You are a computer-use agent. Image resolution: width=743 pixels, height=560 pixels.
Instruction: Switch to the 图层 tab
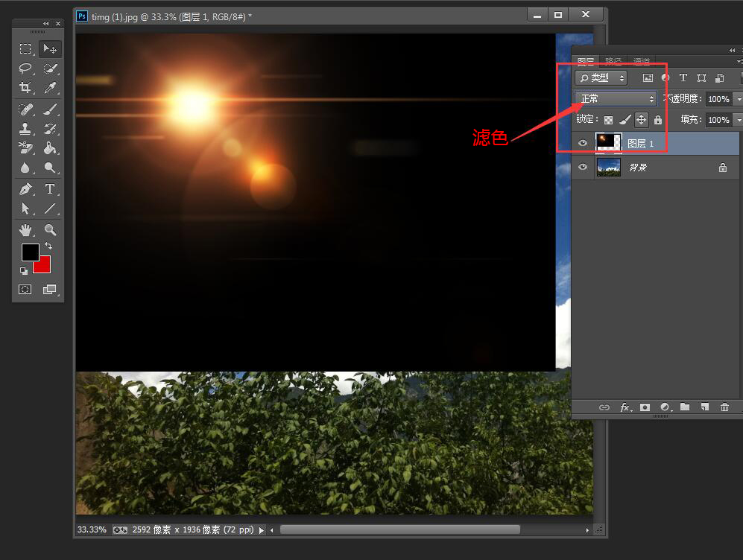(x=586, y=61)
